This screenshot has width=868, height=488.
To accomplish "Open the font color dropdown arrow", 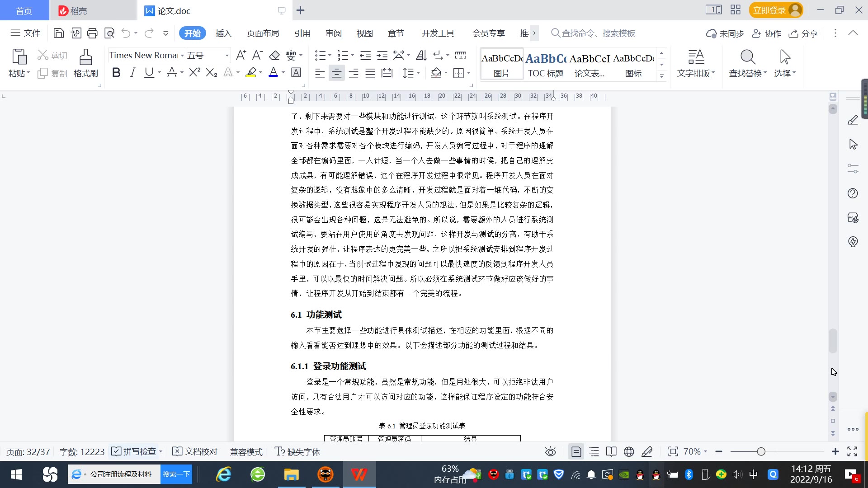I will click(x=283, y=72).
